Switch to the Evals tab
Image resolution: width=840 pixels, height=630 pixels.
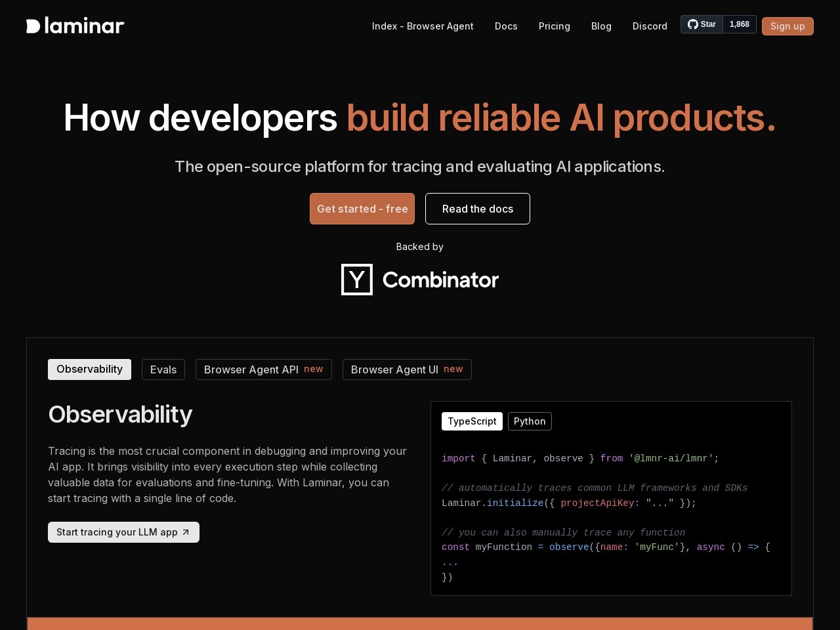(x=163, y=369)
